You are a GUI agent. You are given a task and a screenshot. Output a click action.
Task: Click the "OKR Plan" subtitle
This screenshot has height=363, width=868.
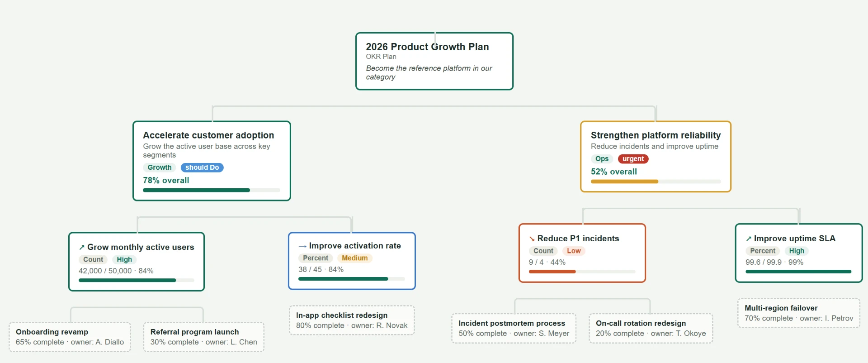(381, 57)
